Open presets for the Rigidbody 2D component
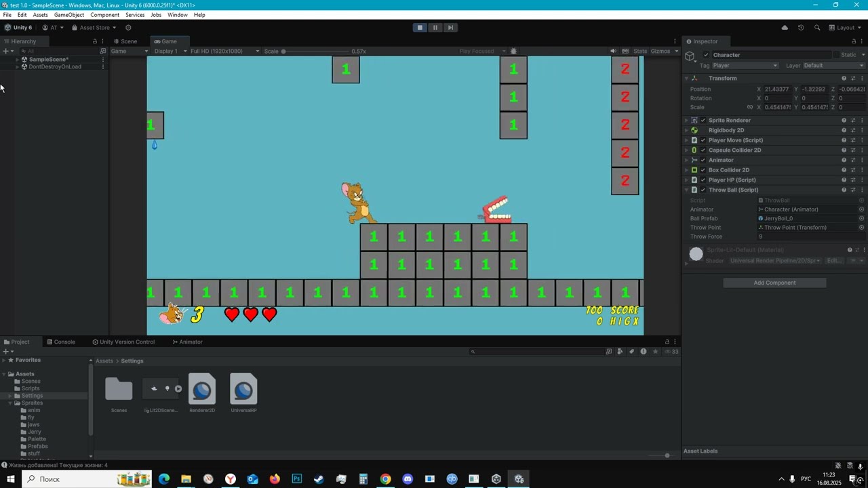Viewport: 868px width, 488px height. (853, 130)
